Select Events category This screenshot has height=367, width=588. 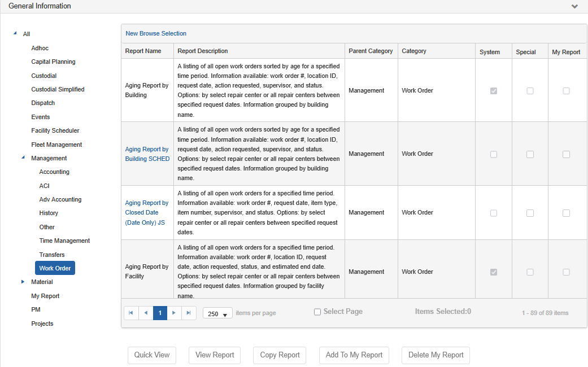[41, 117]
